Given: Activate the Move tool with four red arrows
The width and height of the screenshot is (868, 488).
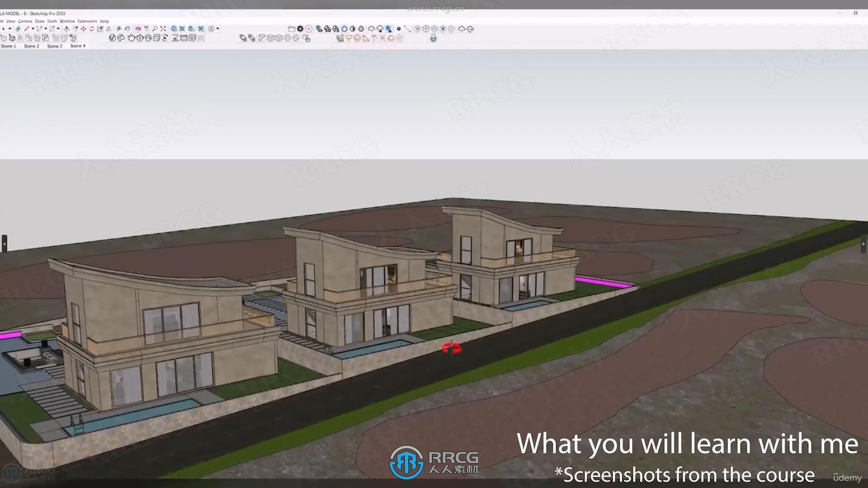Looking at the screenshot, I should 84,28.
